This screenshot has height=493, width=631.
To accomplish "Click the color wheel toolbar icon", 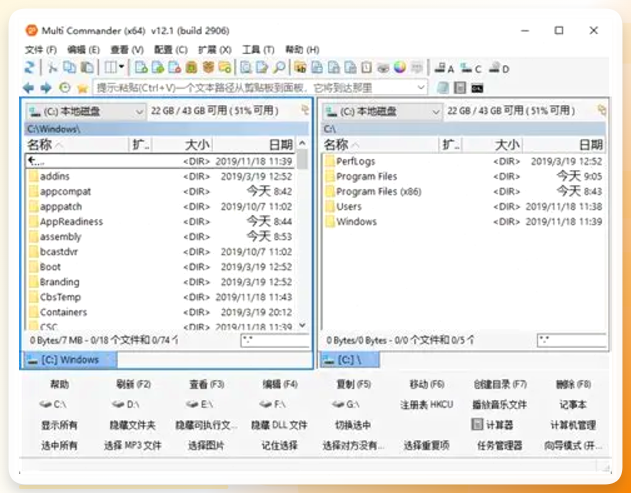I will [x=400, y=67].
